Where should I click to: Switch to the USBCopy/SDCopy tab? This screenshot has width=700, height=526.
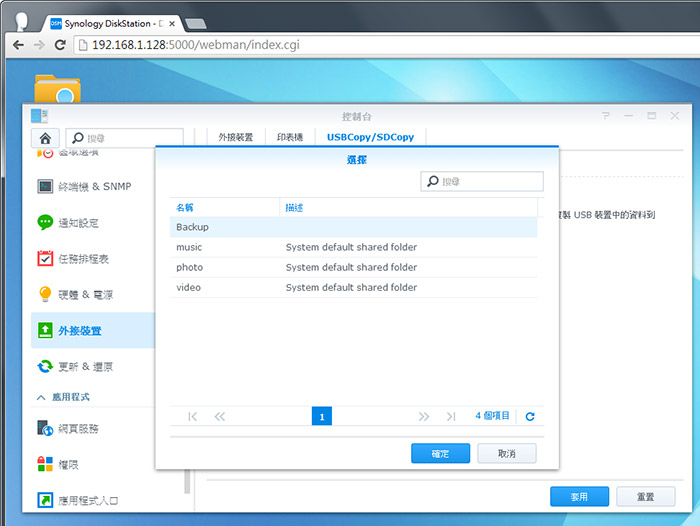(x=371, y=137)
